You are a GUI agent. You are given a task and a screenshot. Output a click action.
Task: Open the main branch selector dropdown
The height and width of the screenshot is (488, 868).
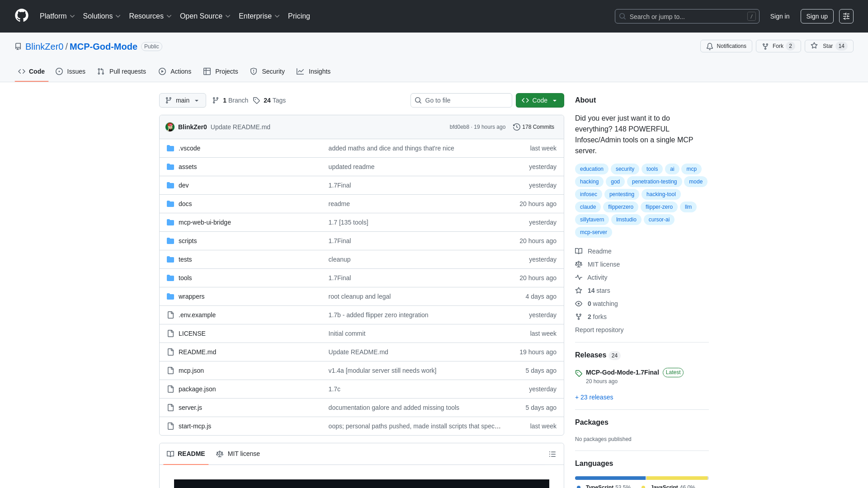click(183, 100)
